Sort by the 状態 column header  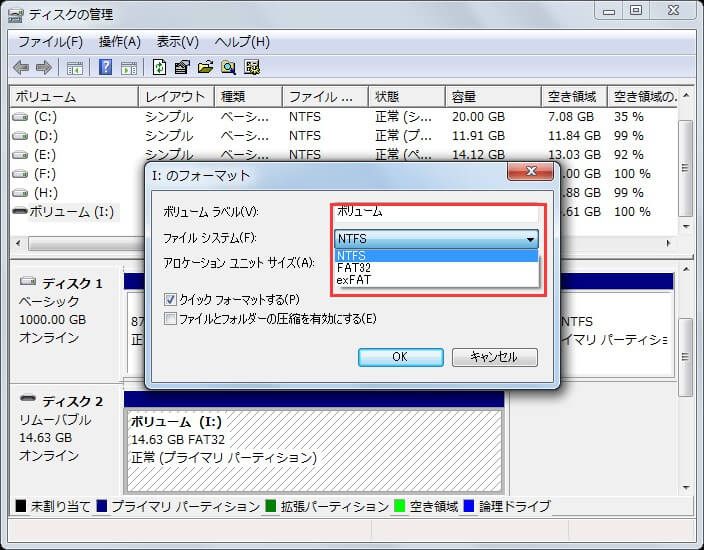(x=407, y=97)
